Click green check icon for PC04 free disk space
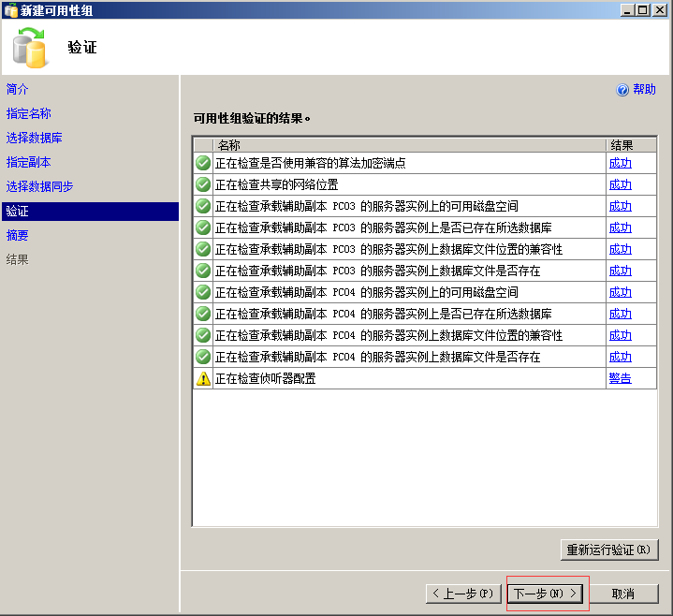673x616 pixels. coord(203,292)
